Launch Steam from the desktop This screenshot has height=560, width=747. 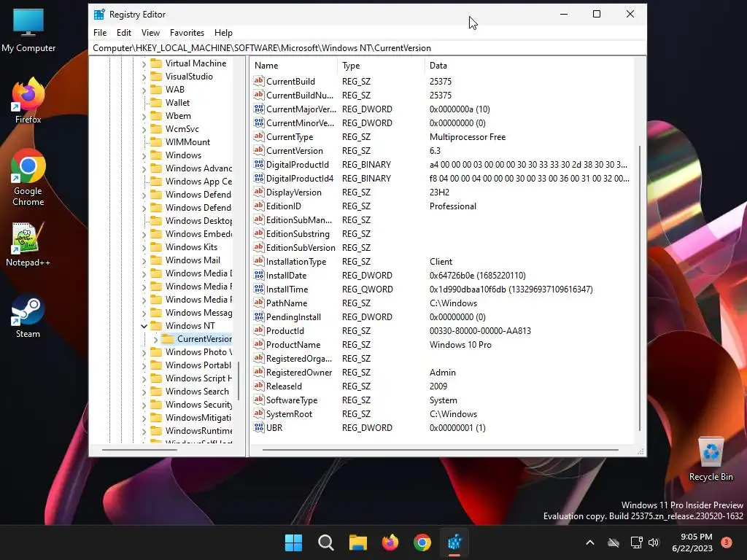coord(28,315)
